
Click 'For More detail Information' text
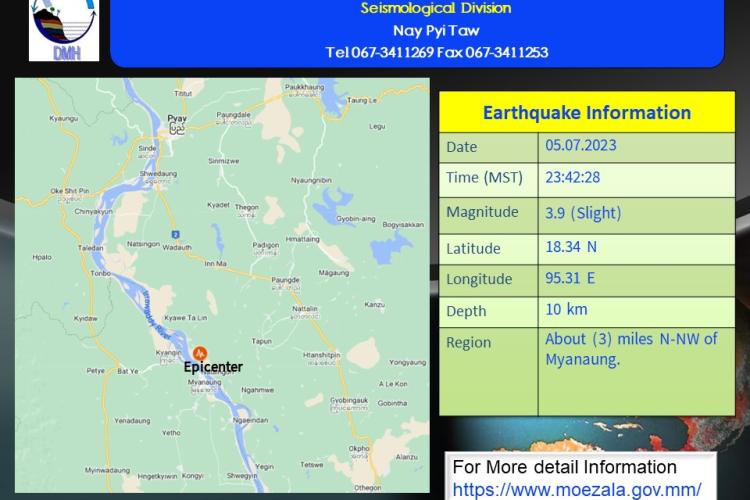coord(564,467)
